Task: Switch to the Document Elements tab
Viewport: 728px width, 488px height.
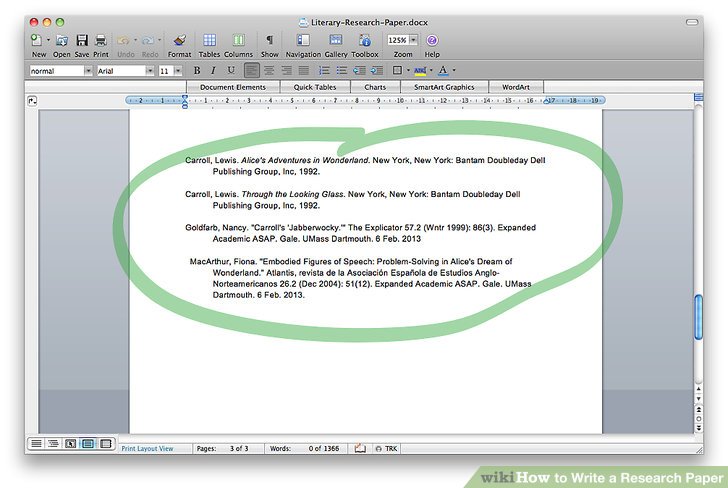Action: coord(233,87)
